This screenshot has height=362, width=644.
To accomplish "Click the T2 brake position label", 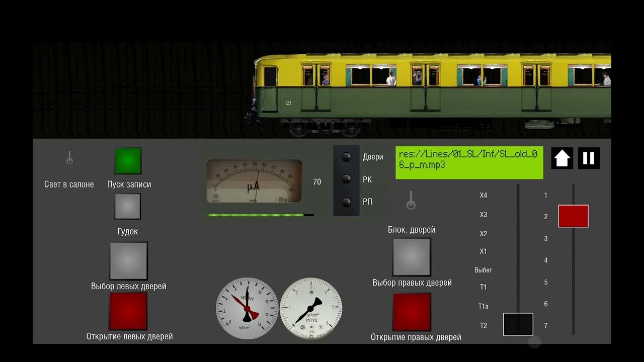I will (484, 326).
